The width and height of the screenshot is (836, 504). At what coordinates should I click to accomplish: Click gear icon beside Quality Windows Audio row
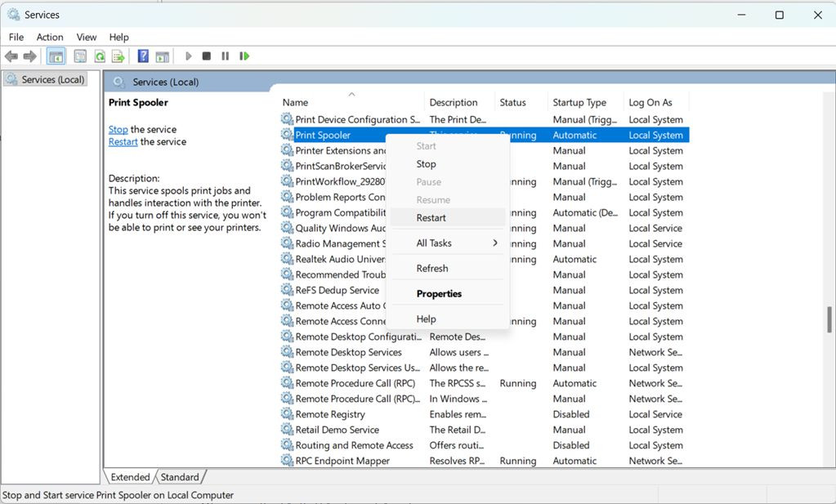pos(288,227)
